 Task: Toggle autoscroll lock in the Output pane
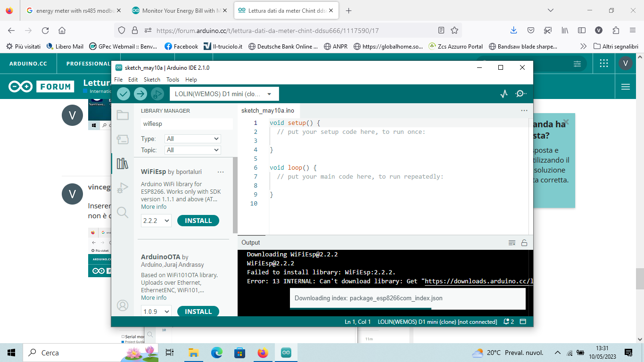[x=524, y=242]
